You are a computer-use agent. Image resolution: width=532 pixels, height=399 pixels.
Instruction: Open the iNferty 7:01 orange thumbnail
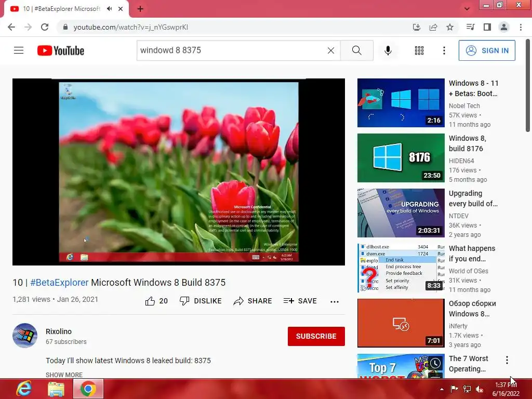(x=401, y=323)
